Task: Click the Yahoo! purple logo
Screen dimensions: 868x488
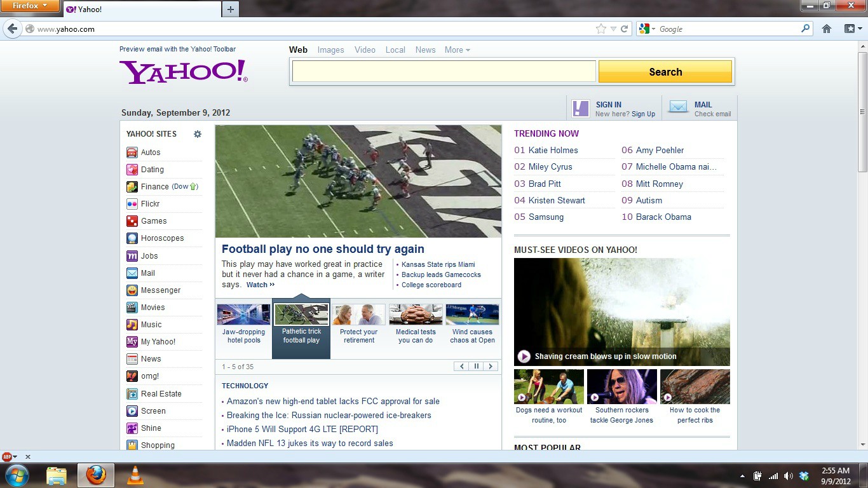Action: pos(183,72)
